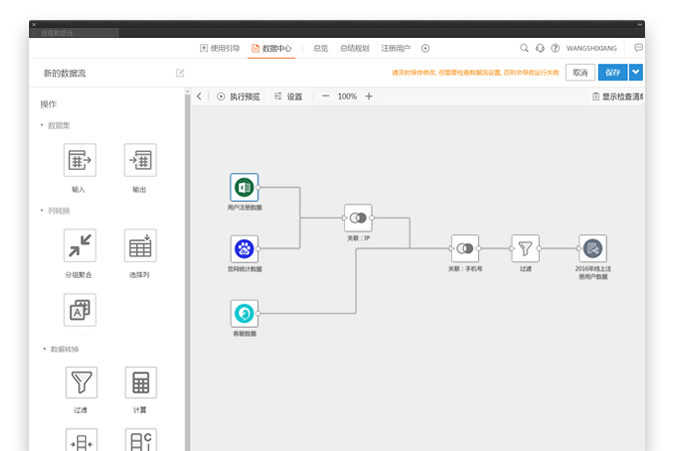The width and height of the screenshot is (675, 451).
Task: Click the 新的数据流 dataflow title
Action: point(65,73)
